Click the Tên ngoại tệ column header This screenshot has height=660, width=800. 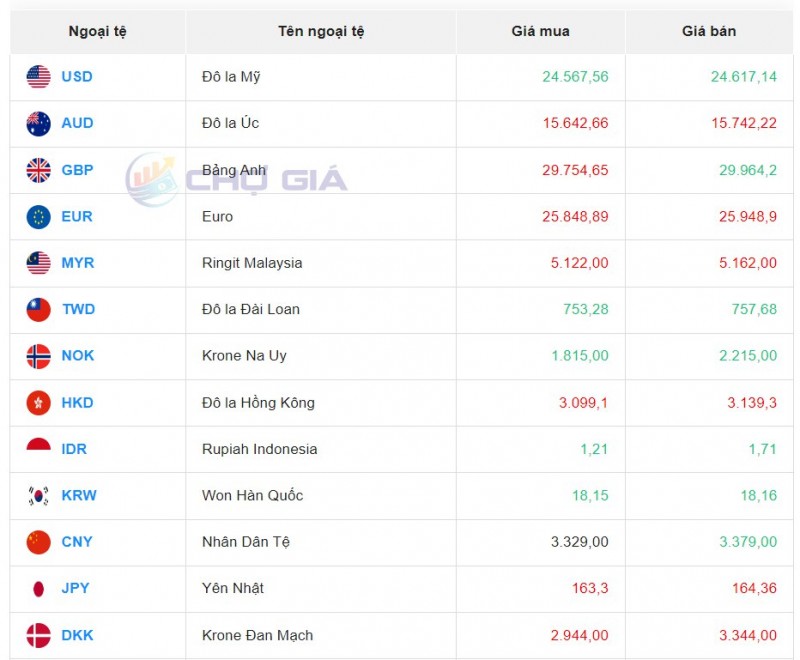[321, 31]
